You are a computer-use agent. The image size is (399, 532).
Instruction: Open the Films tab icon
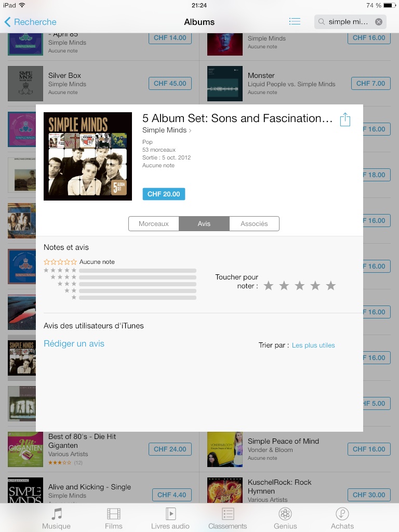[x=114, y=514]
